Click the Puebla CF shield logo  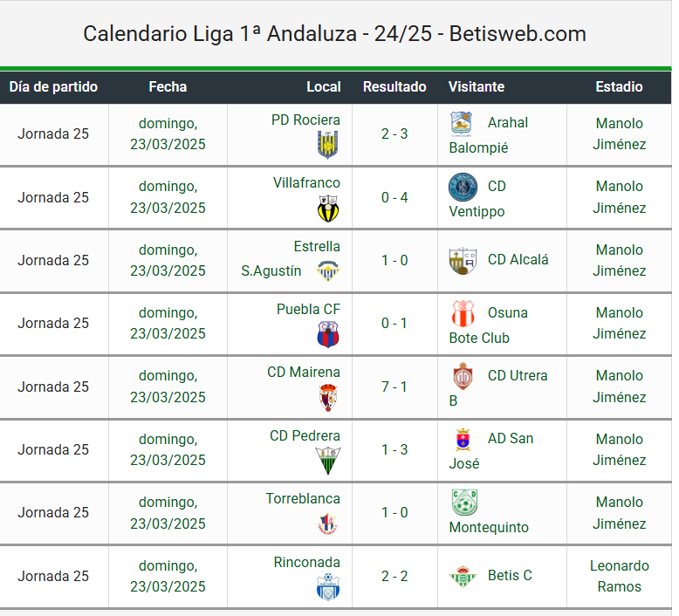point(328,334)
